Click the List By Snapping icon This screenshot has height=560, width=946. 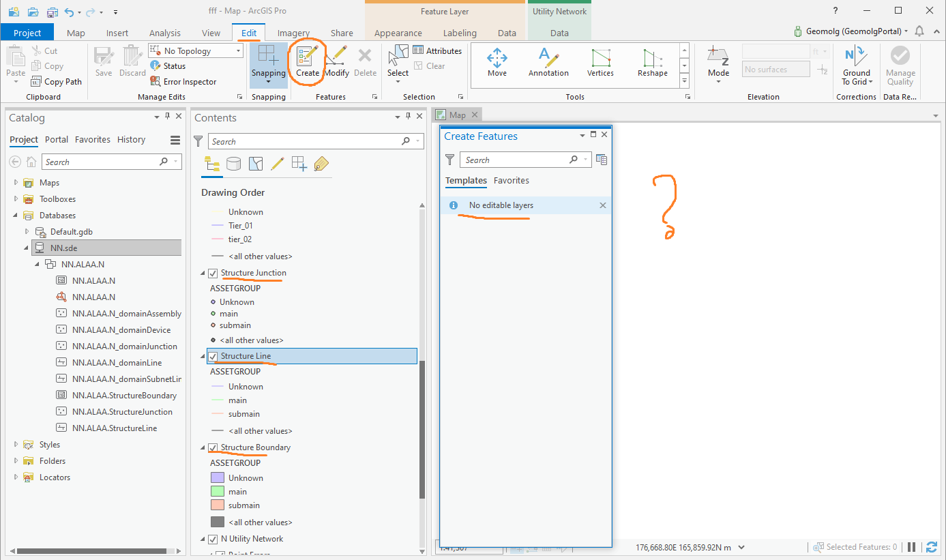(299, 164)
